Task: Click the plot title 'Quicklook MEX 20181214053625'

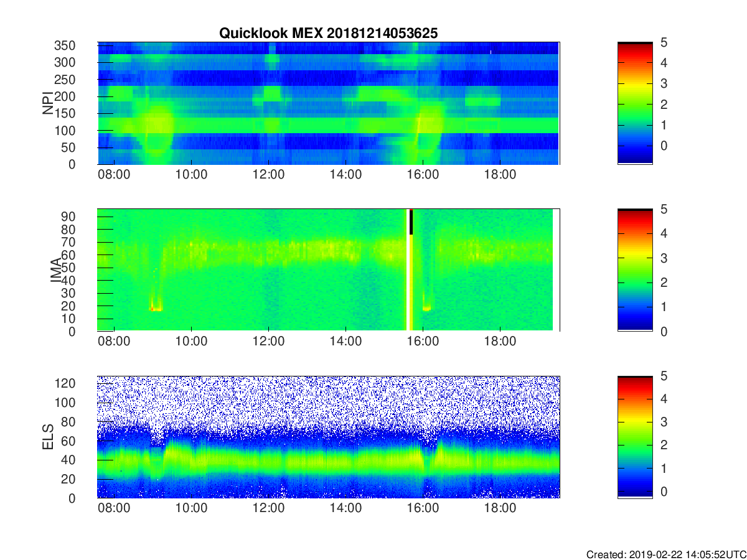Action: click(x=329, y=34)
